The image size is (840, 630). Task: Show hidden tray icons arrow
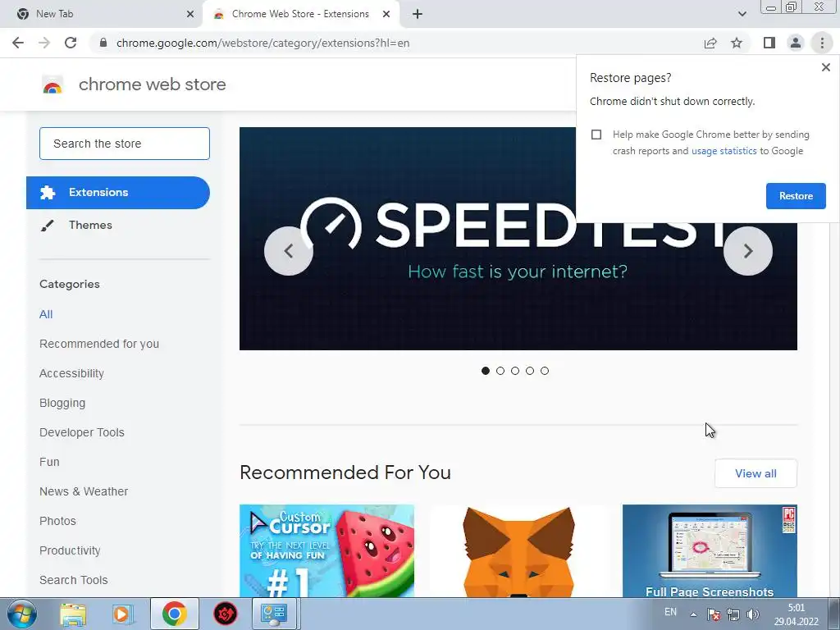click(x=693, y=614)
